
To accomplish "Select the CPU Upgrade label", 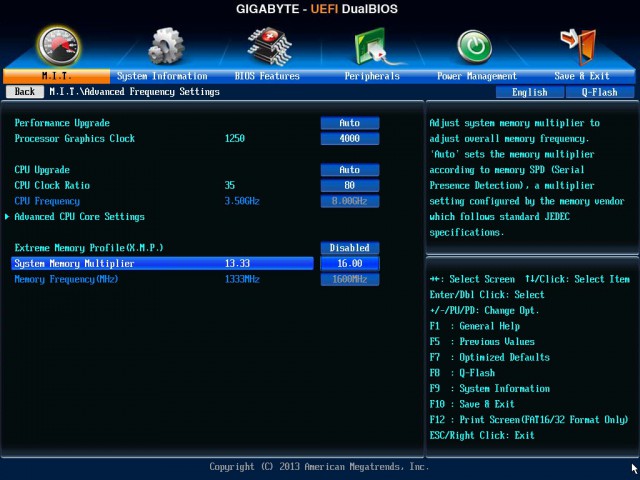I will coord(42,170).
